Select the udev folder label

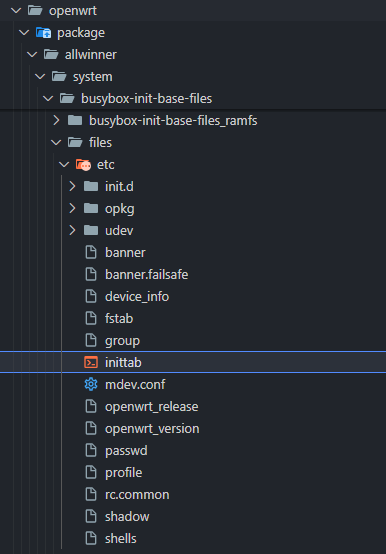[119, 230]
